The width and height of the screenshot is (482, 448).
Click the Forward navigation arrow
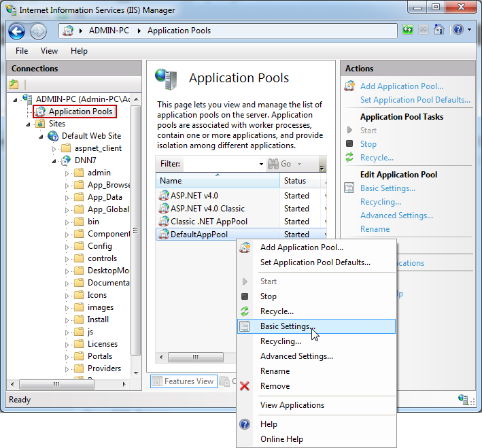[x=38, y=31]
